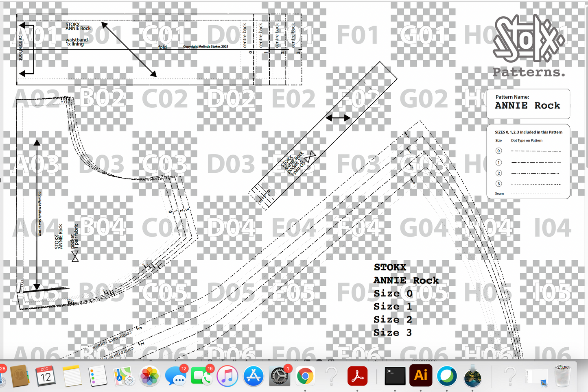
Task: Click 'Copyright Melinda Stokes 2021' on waistband
Action: [205, 47]
